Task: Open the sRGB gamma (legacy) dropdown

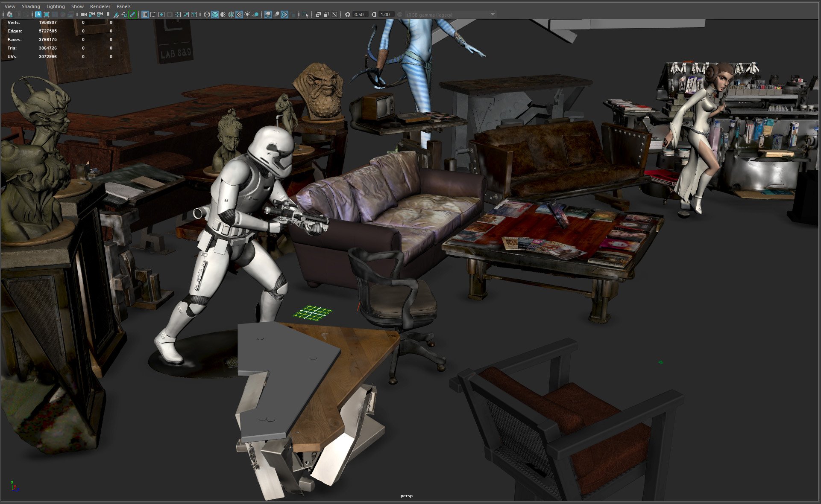Action: [450, 15]
